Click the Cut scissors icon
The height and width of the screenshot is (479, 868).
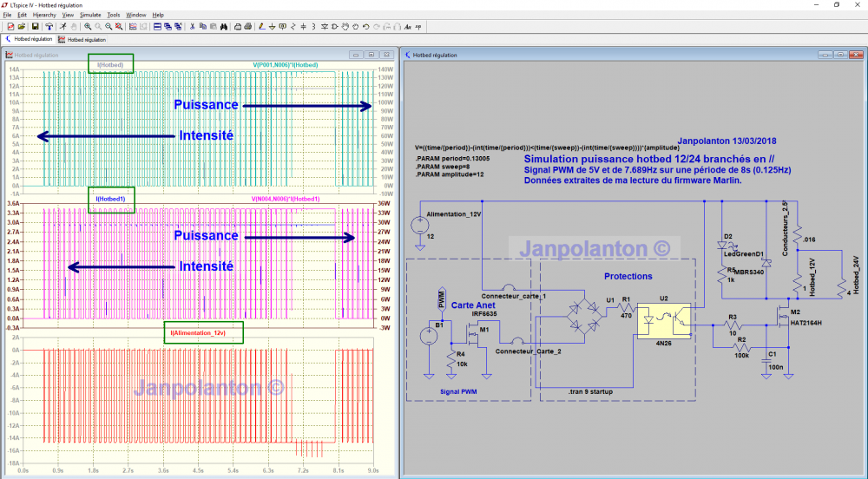point(192,27)
